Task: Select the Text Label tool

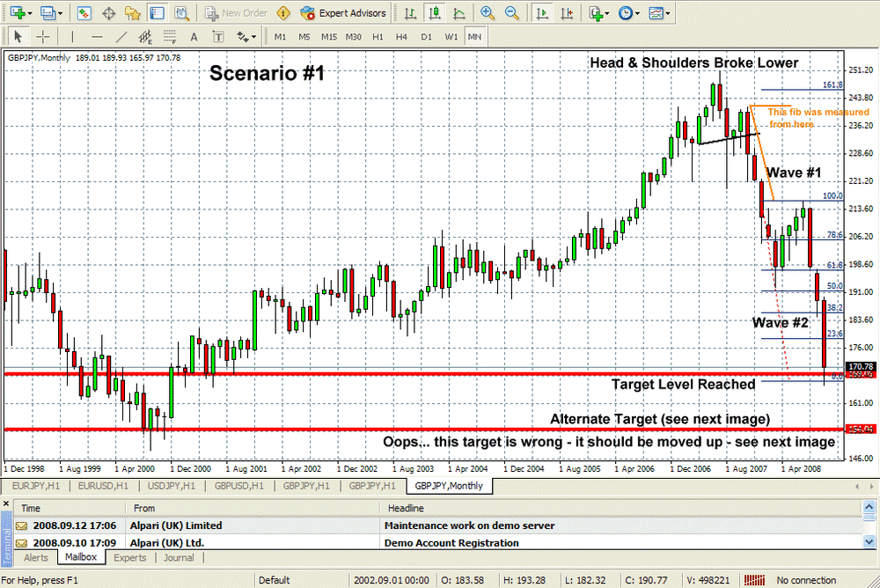Action: pos(217,37)
